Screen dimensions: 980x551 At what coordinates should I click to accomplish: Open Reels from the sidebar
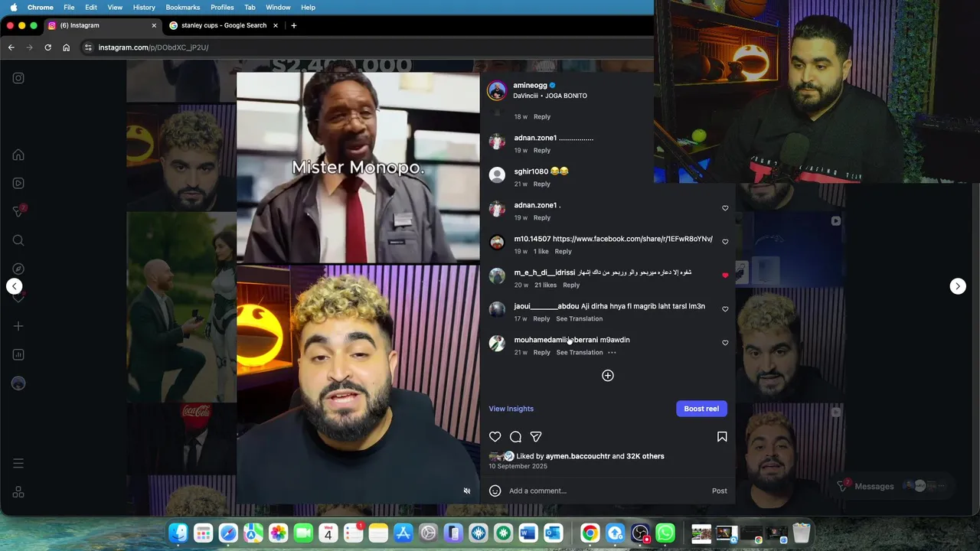18,183
